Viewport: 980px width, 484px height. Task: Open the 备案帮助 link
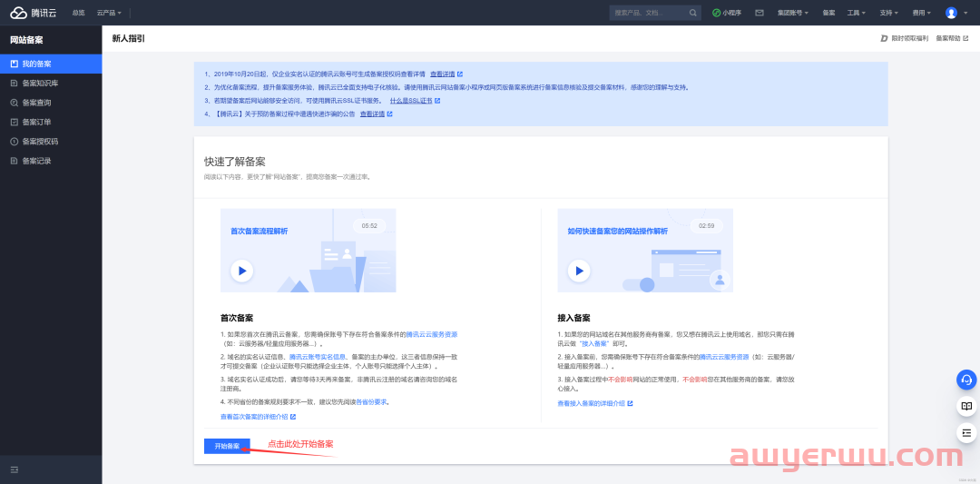(x=952, y=39)
